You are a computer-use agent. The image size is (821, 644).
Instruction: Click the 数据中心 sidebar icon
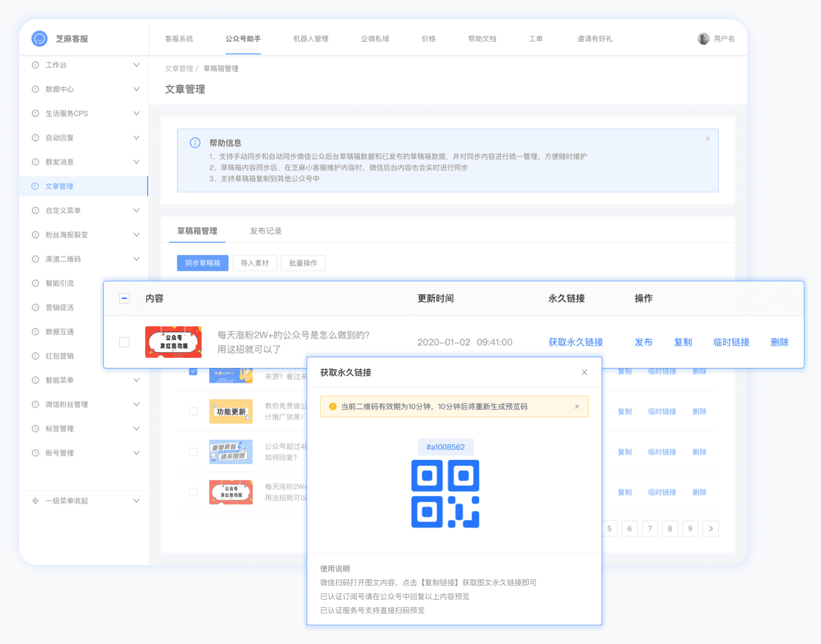(35, 89)
